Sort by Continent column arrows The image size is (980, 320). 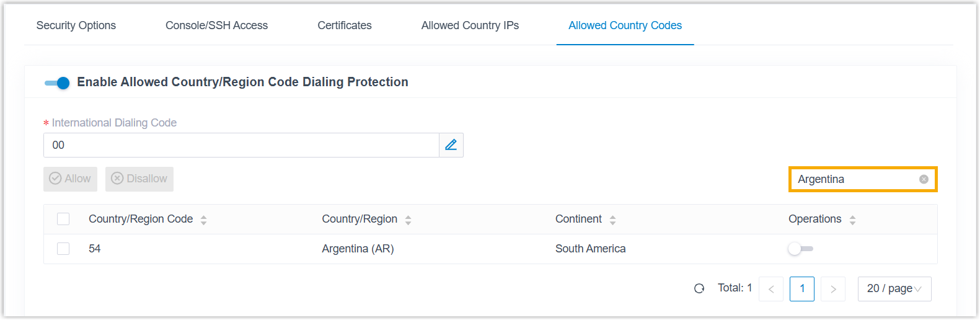point(612,220)
